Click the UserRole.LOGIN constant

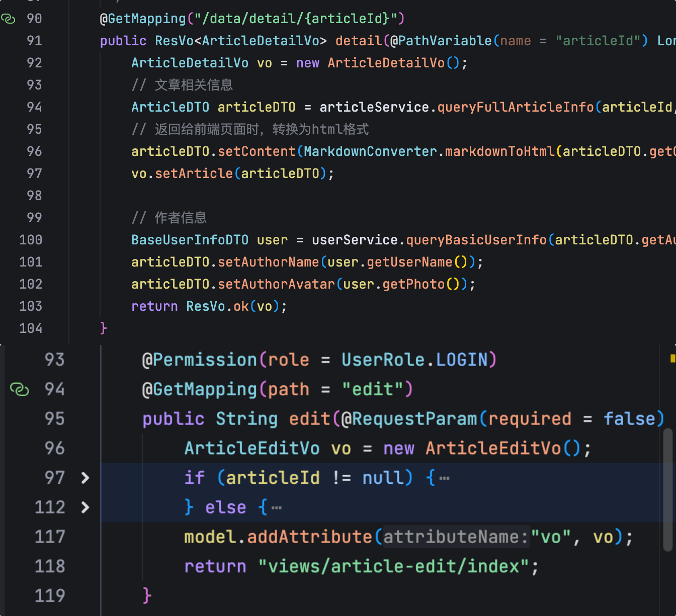414,360
